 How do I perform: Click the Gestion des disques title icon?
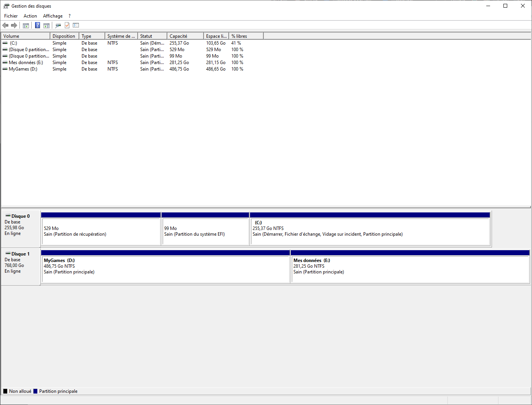coord(6,6)
